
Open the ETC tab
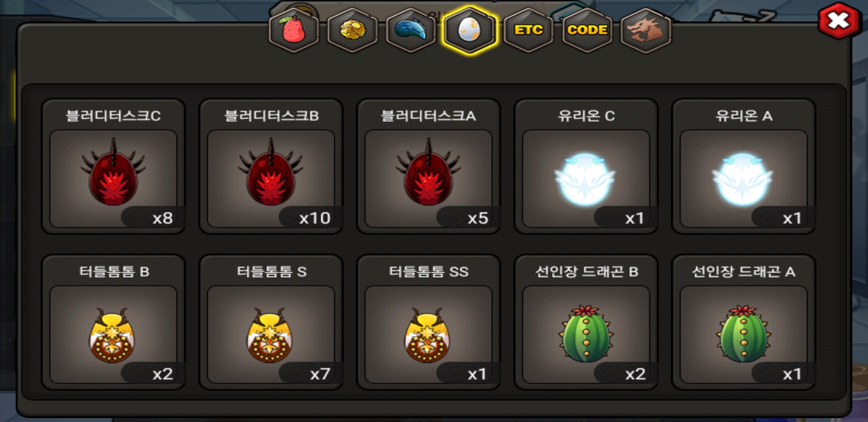coord(528,30)
